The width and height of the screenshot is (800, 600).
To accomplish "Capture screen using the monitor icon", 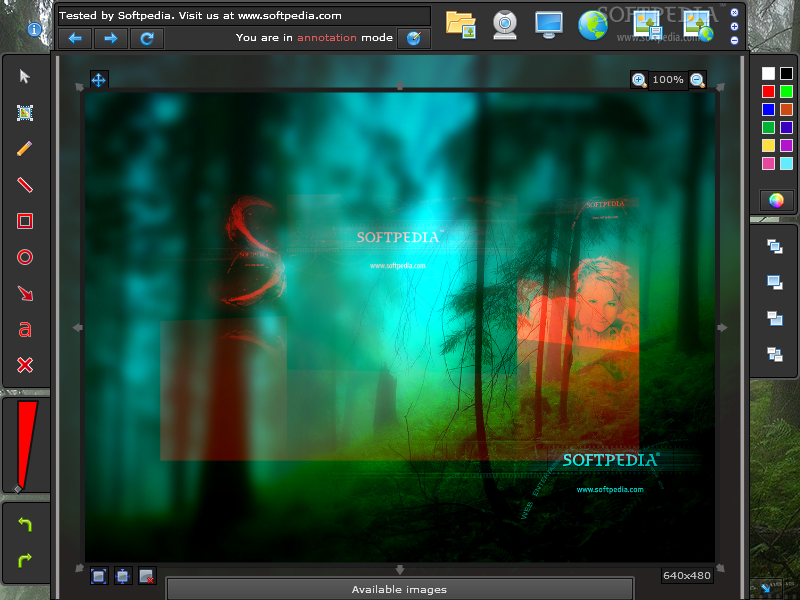I will [549, 24].
